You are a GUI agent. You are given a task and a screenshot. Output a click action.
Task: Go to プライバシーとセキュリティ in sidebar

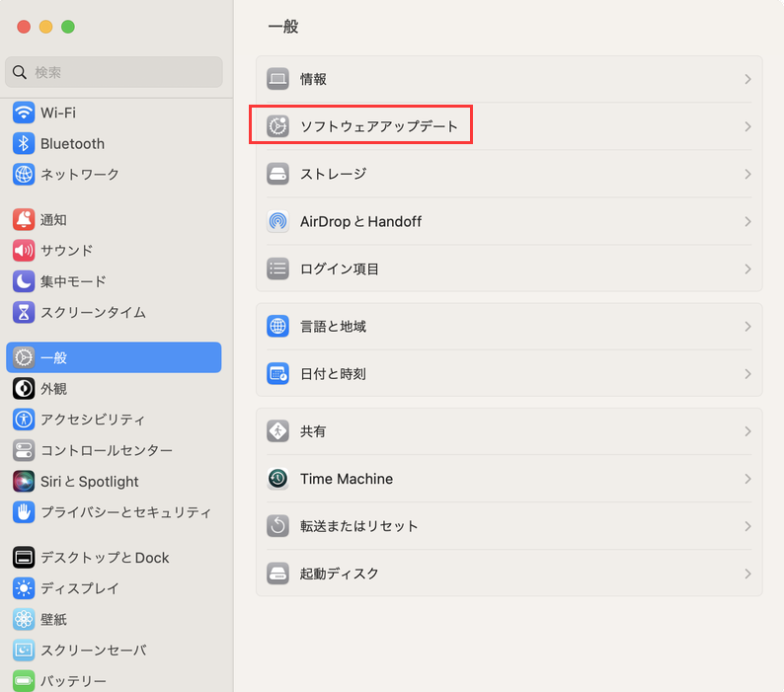(125, 512)
